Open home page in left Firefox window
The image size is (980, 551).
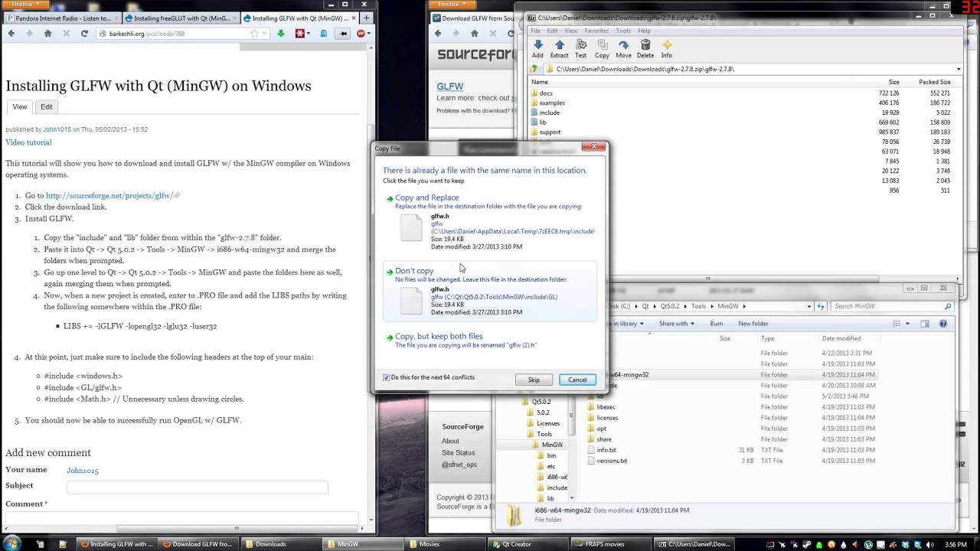point(47,34)
